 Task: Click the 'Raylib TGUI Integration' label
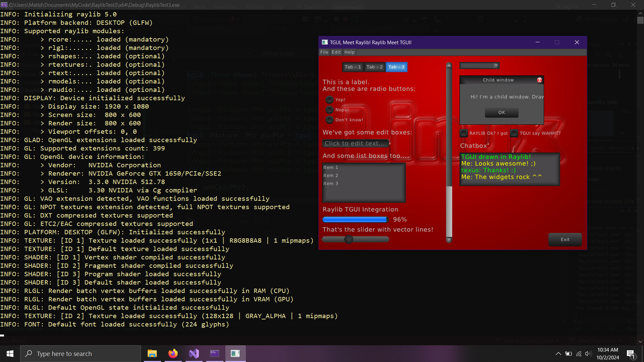tap(360, 209)
